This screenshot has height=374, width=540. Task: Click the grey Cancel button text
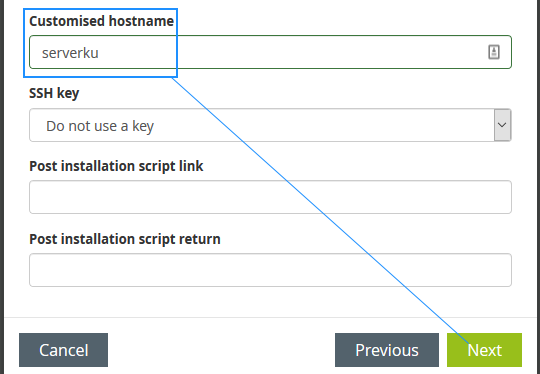pos(64,350)
